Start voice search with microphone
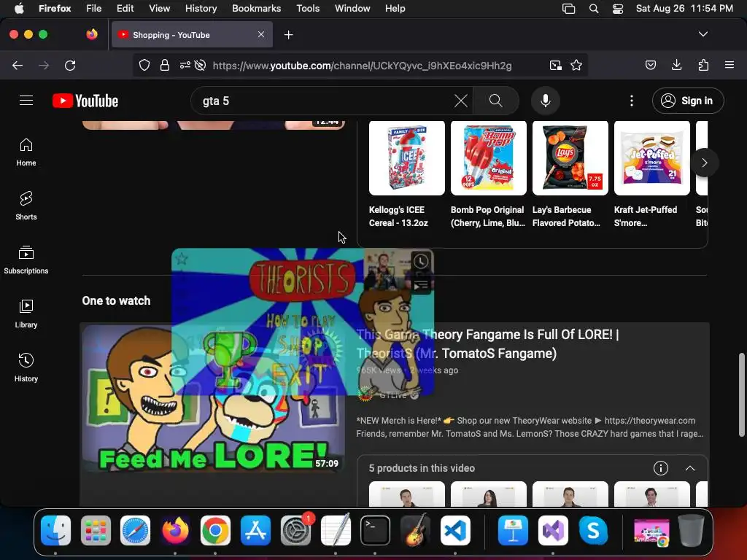 coord(546,101)
